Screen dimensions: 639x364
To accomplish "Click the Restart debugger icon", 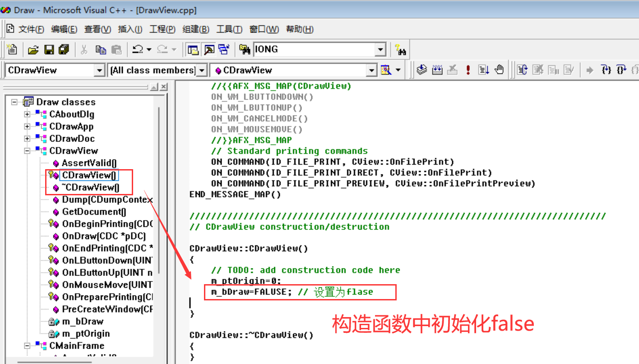I will tap(522, 70).
